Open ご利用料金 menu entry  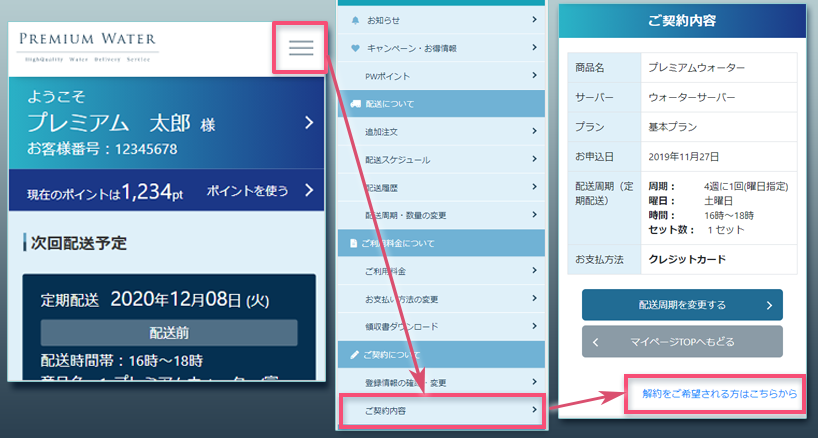(x=441, y=271)
